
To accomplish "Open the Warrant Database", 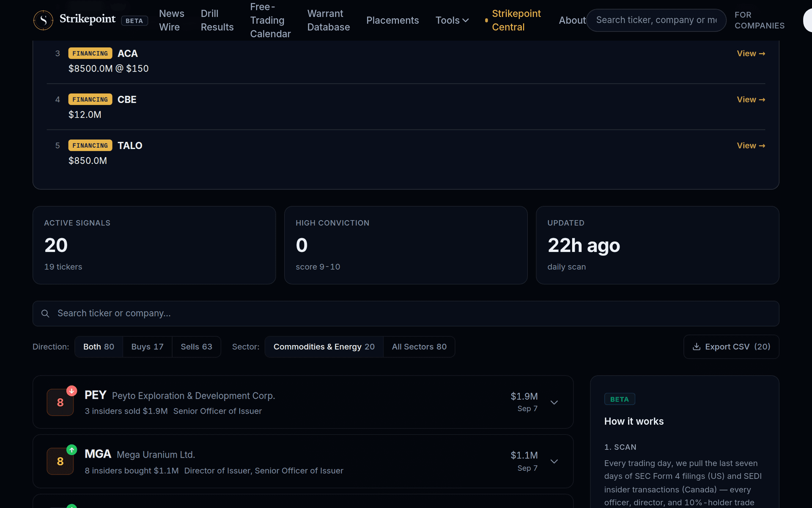I will (x=329, y=20).
